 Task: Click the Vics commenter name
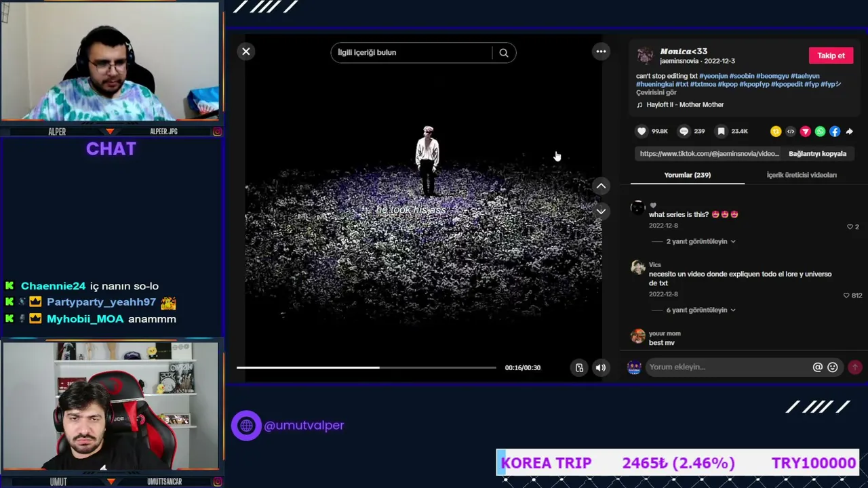(655, 265)
